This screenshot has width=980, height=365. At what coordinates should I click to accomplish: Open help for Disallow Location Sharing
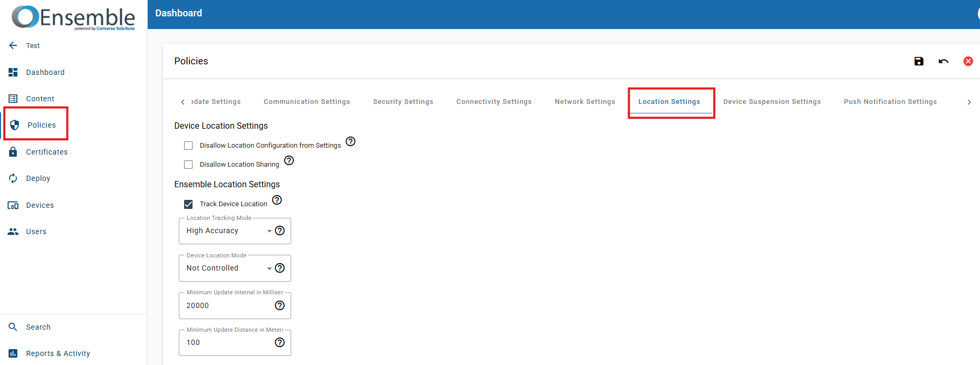[289, 160]
